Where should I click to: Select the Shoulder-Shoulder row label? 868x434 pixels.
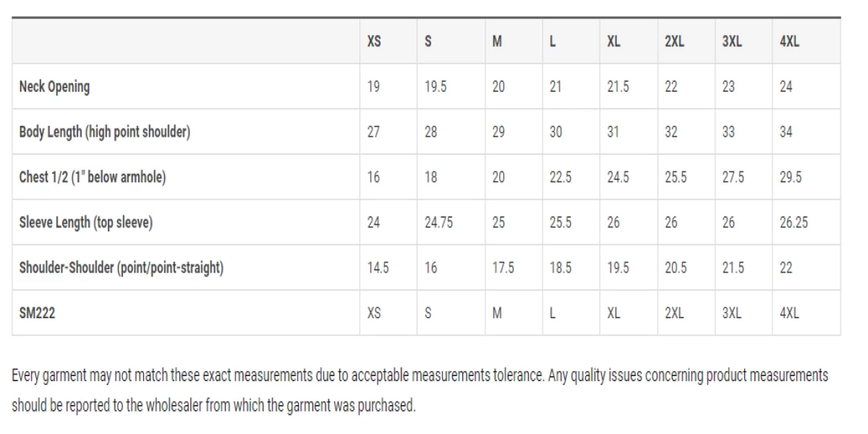121,268
